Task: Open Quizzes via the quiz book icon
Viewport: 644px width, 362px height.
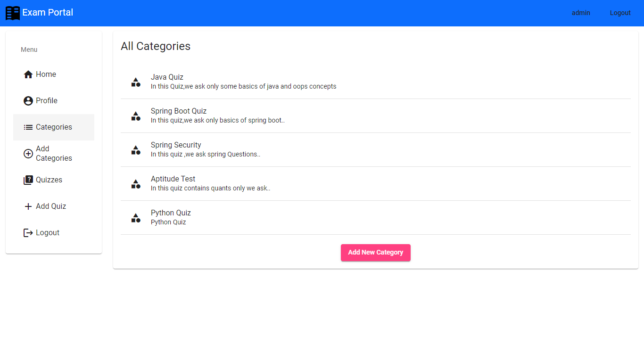Action: pos(28,180)
